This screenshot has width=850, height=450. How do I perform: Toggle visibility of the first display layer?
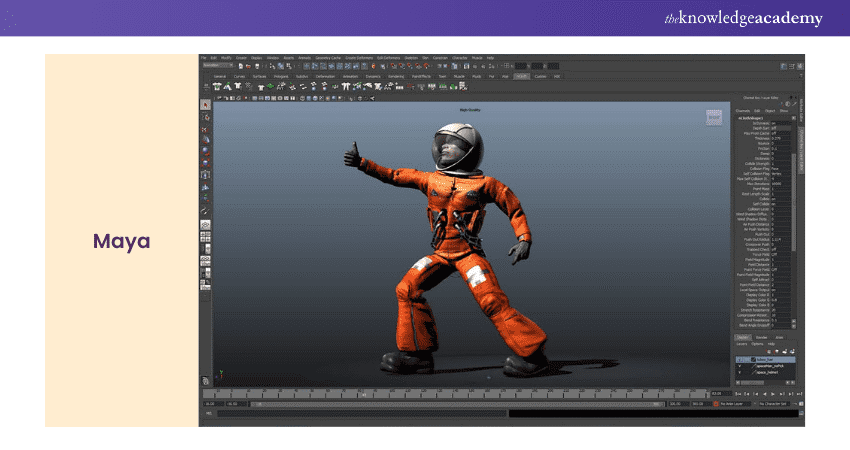pyautogui.click(x=738, y=359)
